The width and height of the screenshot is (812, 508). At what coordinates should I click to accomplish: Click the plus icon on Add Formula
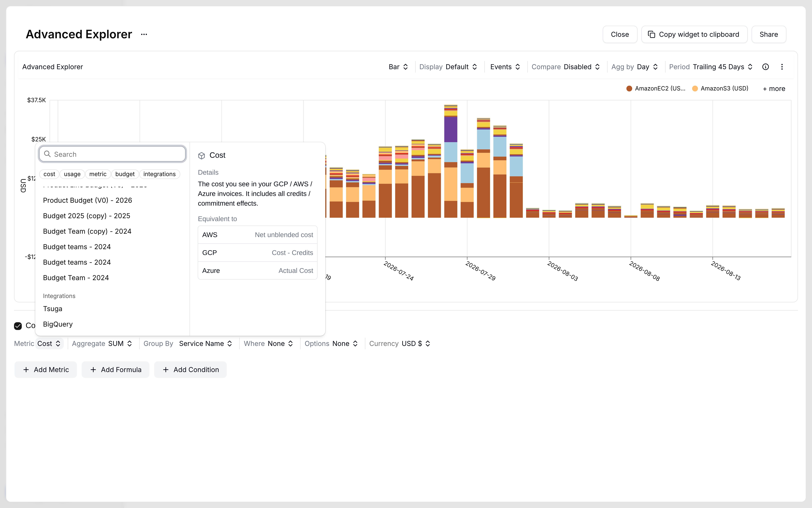(x=93, y=370)
